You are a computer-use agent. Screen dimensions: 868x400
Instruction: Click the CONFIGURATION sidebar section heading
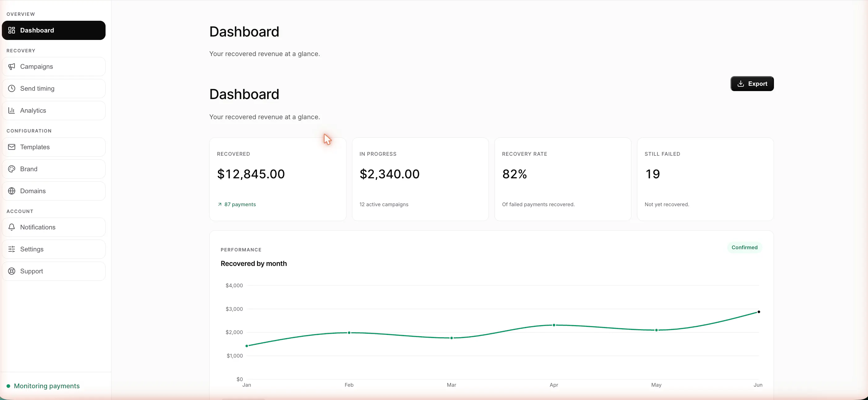(x=29, y=131)
